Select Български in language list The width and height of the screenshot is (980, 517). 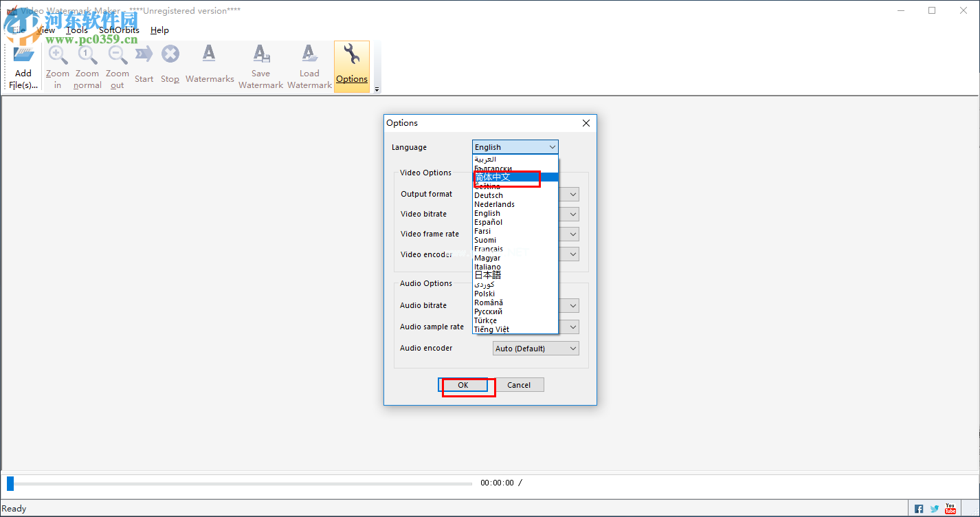[515, 168]
